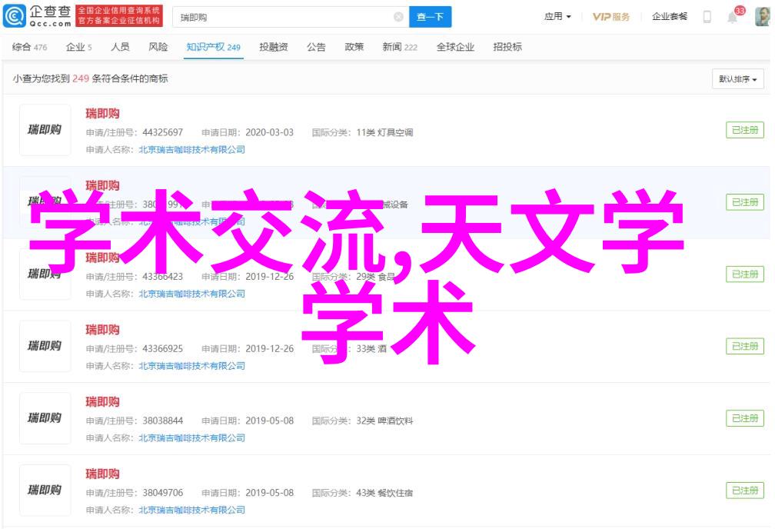Click the 249 results summary text
Viewport: 775px width, 532px height.
91,78
